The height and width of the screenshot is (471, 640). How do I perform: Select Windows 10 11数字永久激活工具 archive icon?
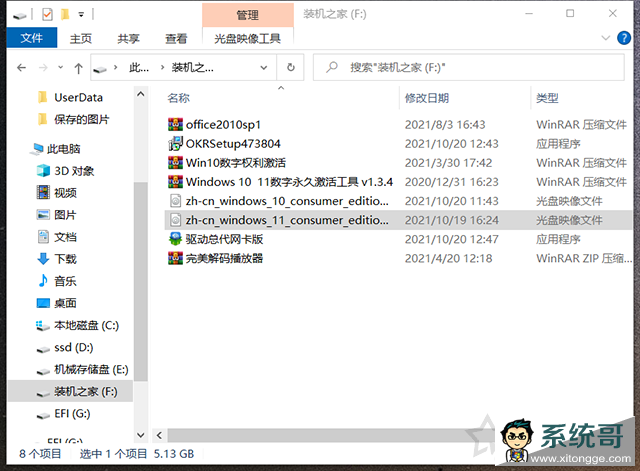pos(175,182)
